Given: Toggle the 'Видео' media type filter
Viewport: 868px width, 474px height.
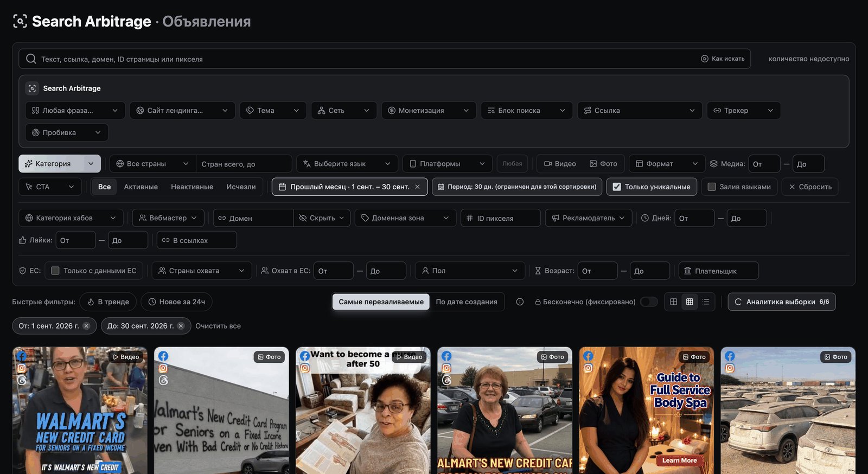Looking at the screenshot, I should point(560,164).
